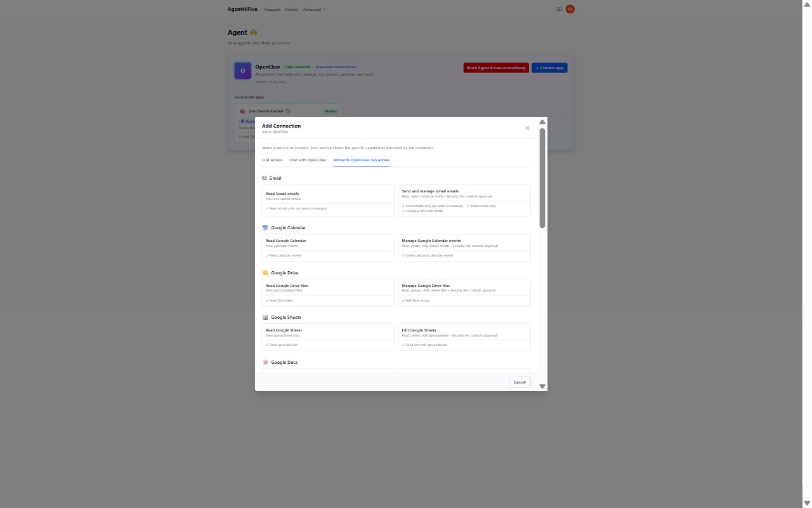812x508 pixels.
Task: Click the scroll-down arrow on the modal
Action: click(542, 386)
